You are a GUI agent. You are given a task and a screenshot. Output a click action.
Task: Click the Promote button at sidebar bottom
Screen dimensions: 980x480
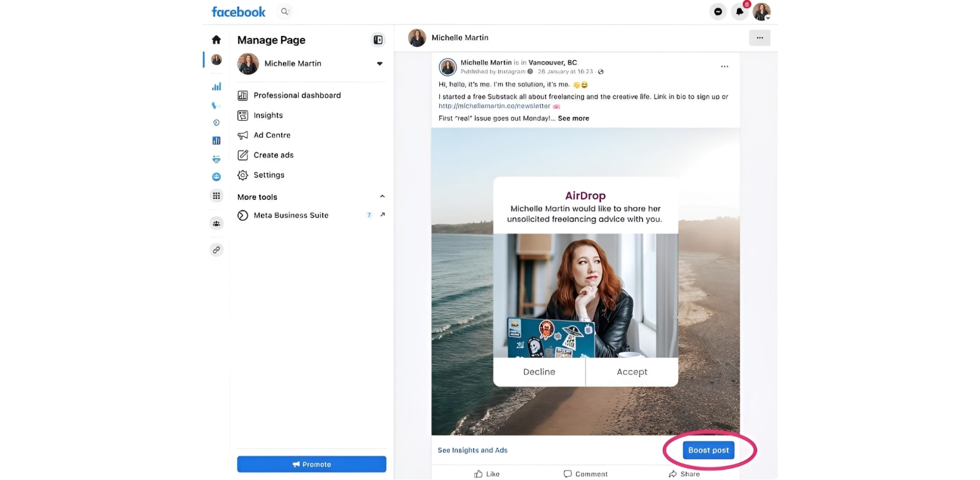tap(312, 464)
